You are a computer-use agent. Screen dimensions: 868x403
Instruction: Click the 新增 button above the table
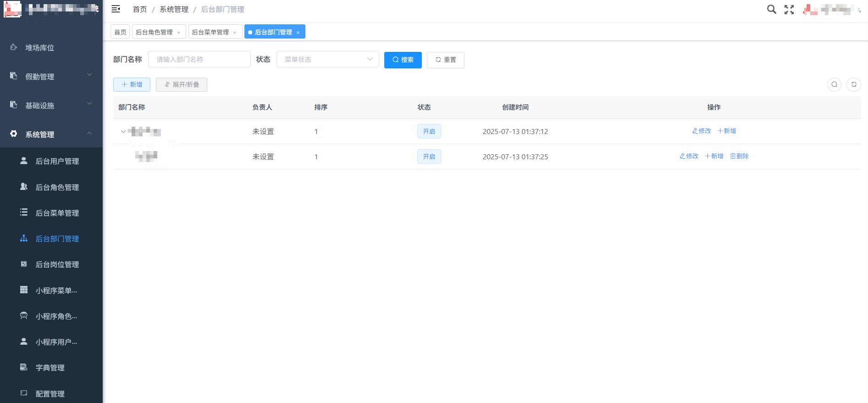(132, 84)
